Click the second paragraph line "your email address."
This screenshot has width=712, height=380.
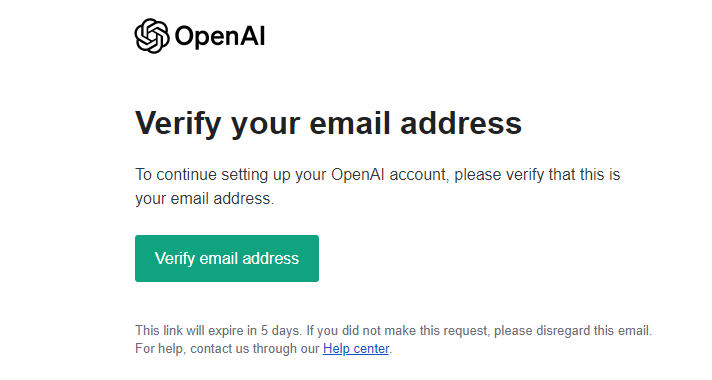(x=204, y=199)
